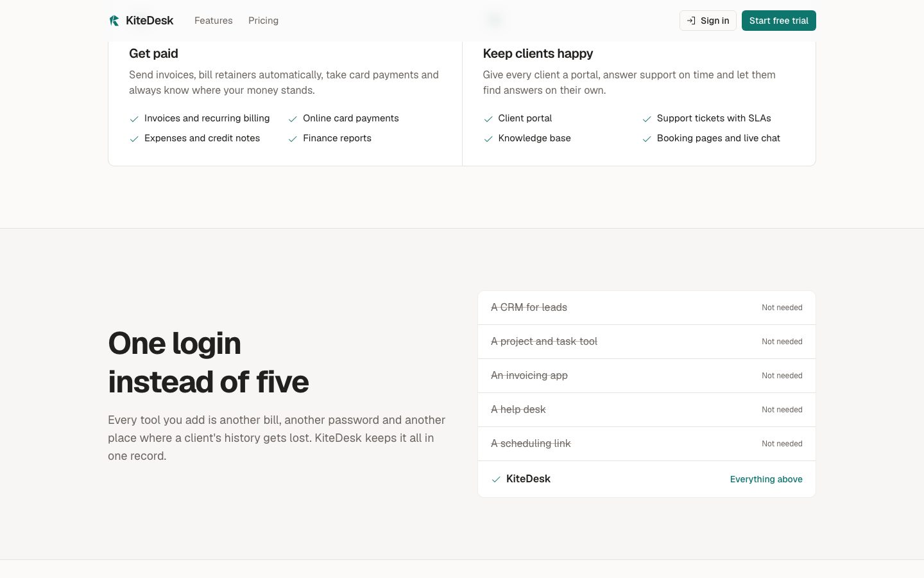
Task: Click the 'A project and task tool' row
Action: [x=647, y=342]
